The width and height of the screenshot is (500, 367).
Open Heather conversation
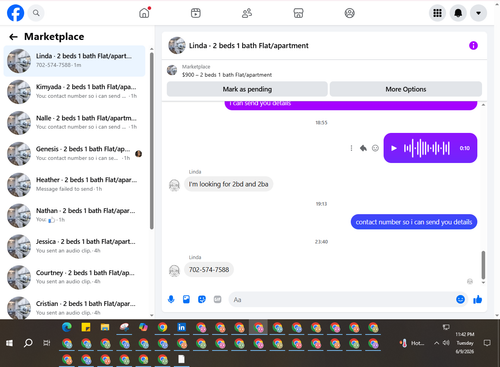click(x=74, y=184)
